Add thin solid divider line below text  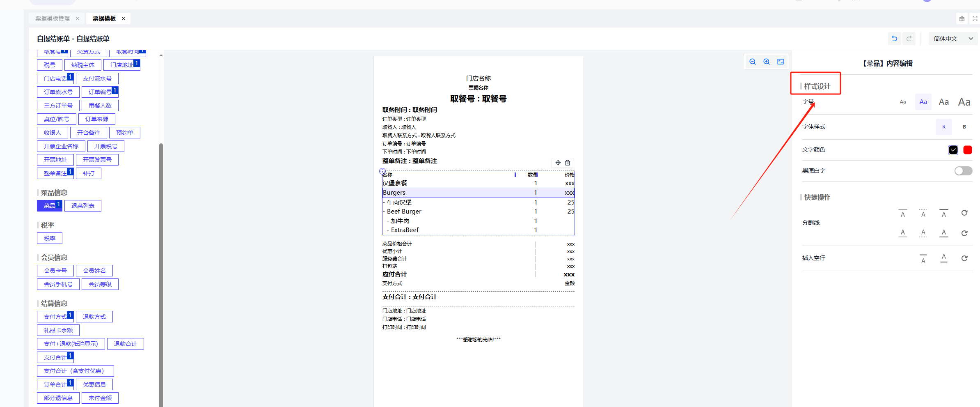(x=903, y=233)
